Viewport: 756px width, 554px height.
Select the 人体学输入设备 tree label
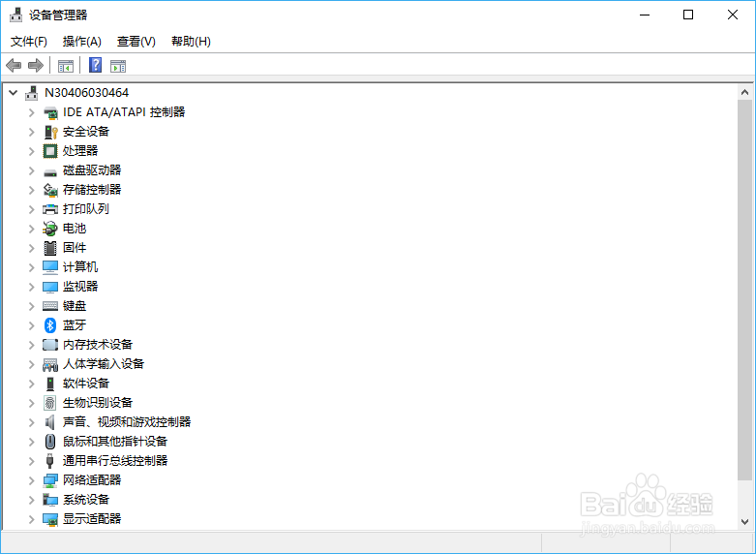click(x=104, y=364)
